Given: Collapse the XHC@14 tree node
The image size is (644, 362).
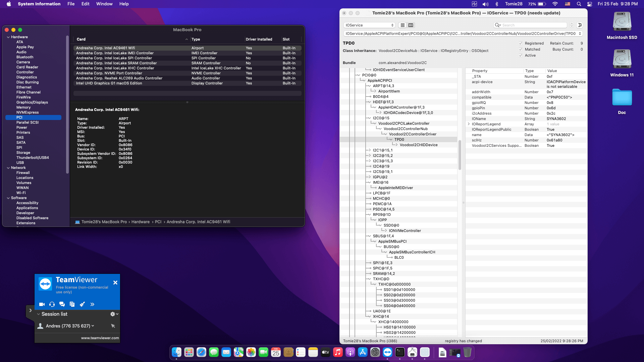Looking at the screenshot, I should tap(369, 316).
